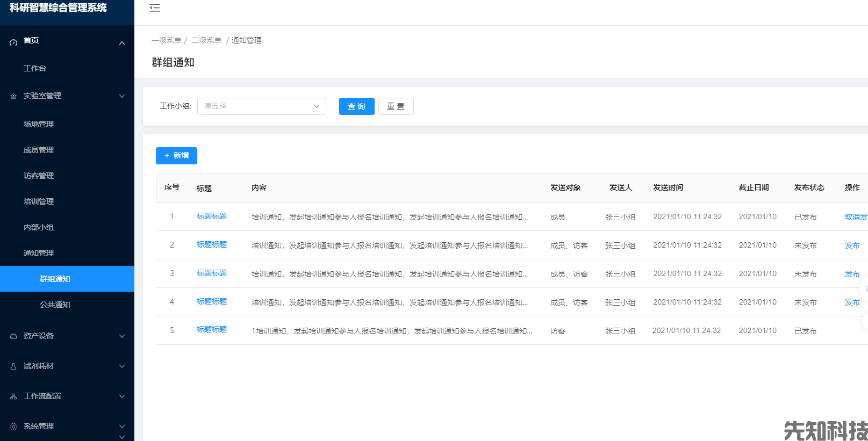The image size is (868, 441).
Task: Expand the 工作流配置 menu chevron
Action: pyautogui.click(x=122, y=396)
